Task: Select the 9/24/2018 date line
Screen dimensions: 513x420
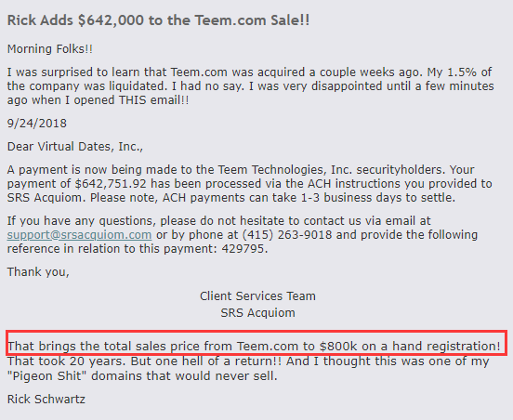Action: pyautogui.click(x=37, y=124)
